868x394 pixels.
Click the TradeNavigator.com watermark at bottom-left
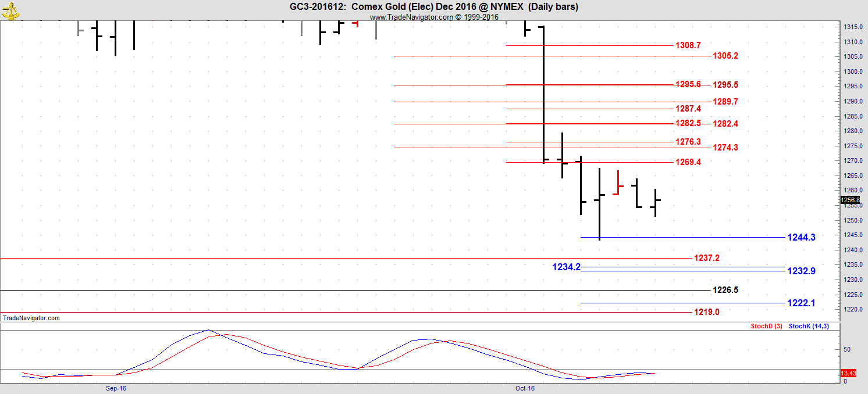click(x=31, y=318)
